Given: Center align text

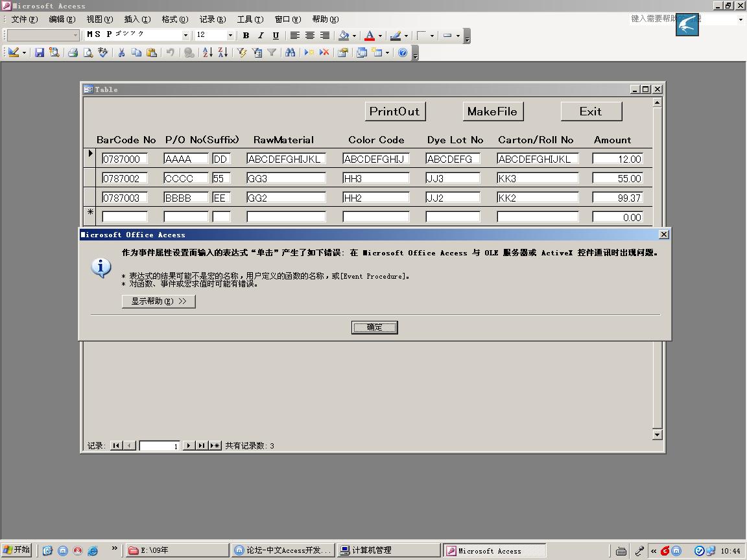Looking at the screenshot, I should [310, 35].
